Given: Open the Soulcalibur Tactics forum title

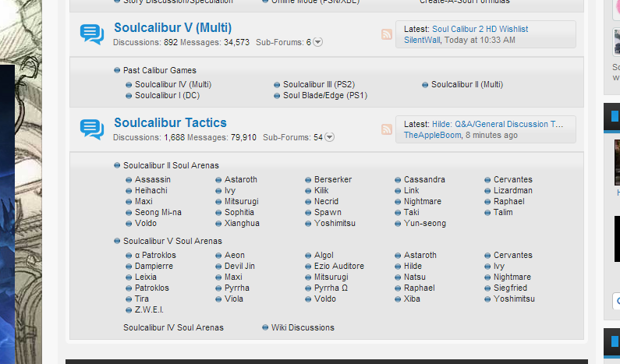Looking at the screenshot, I should coord(170,122).
